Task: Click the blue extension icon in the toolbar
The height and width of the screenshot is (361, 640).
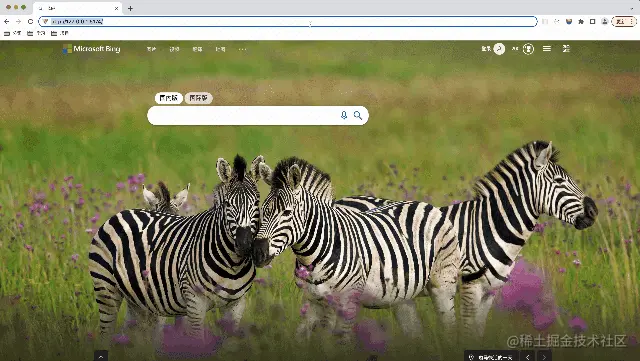Action: point(569,22)
